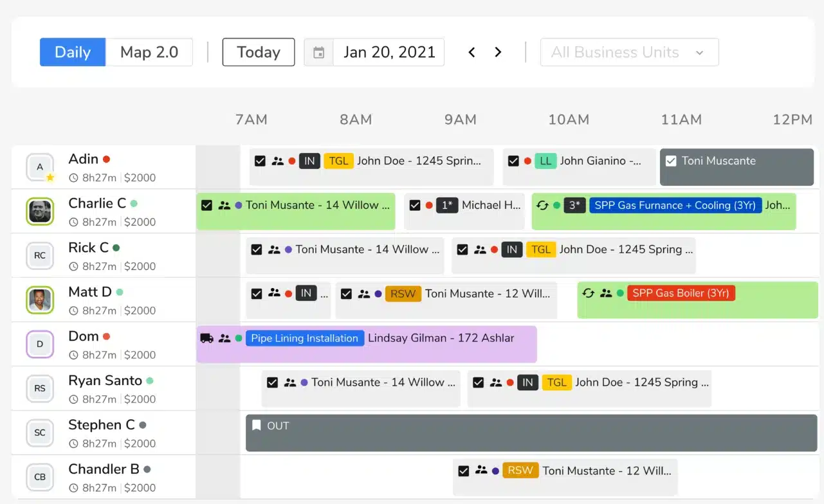Image resolution: width=824 pixels, height=504 pixels.
Task: Click Dom's avatar thumbnail
Action: (39, 344)
